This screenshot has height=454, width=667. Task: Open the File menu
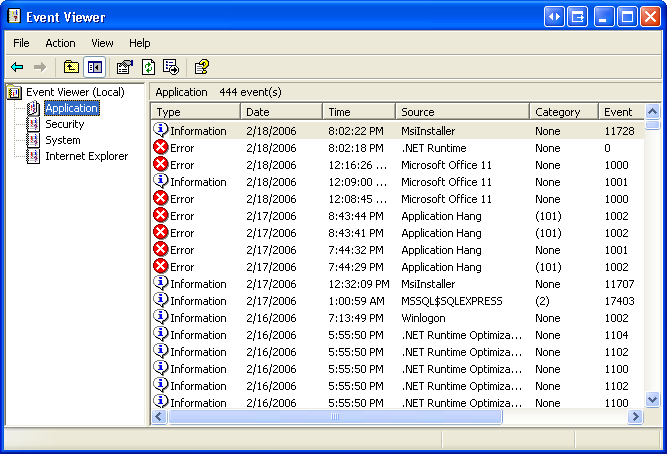click(22, 43)
